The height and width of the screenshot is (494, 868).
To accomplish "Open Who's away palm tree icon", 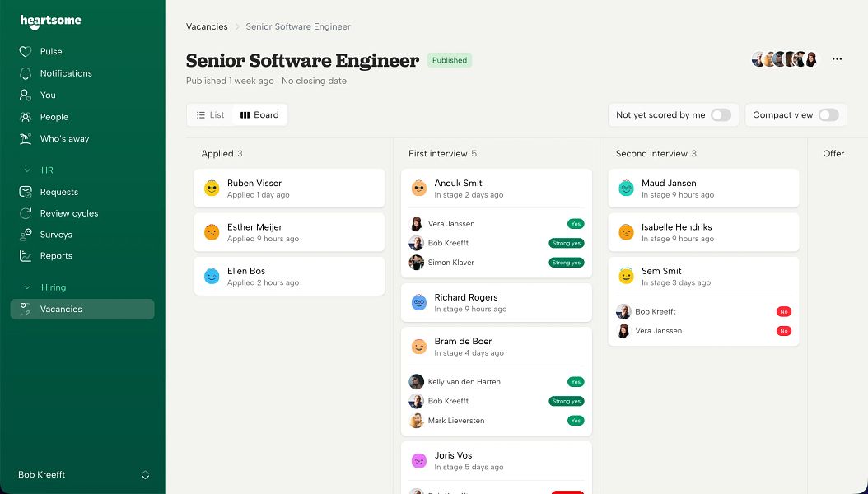I will 25,139.
